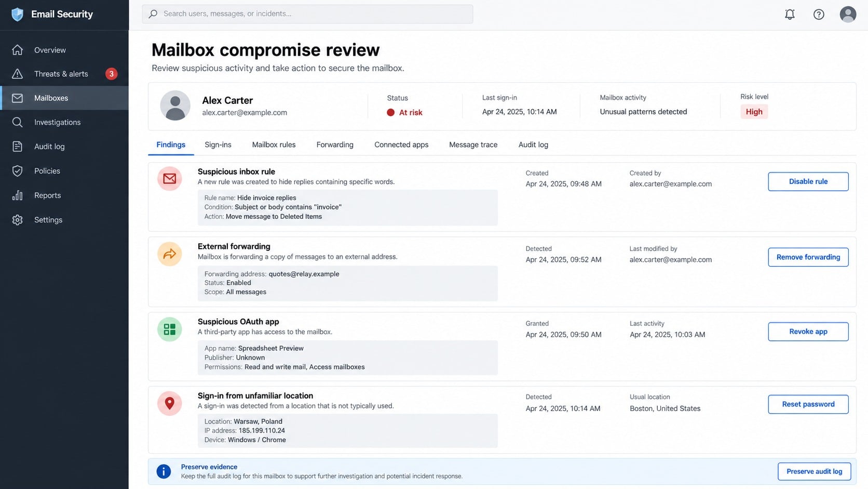Screen dimensions: 868x489
Task: Open the Mailbox rules tab
Action: point(274,145)
